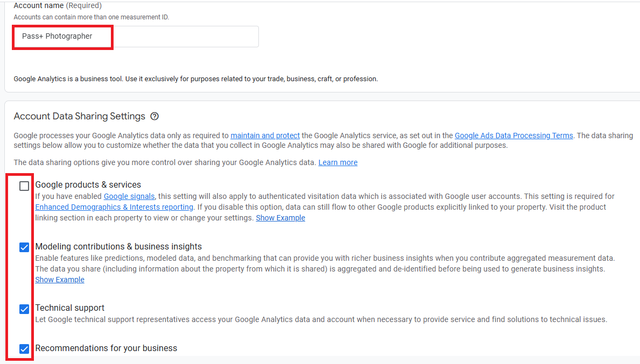Enable the Google products & services checkbox
640x364 pixels.
tap(24, 186)
